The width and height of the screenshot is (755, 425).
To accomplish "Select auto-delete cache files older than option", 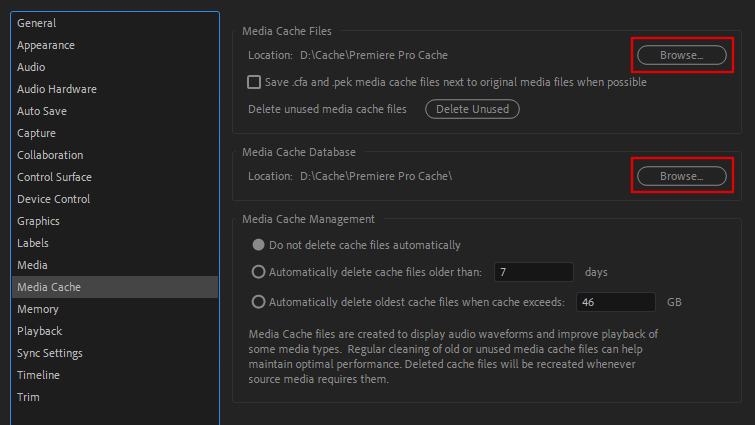I will [259, 272].
